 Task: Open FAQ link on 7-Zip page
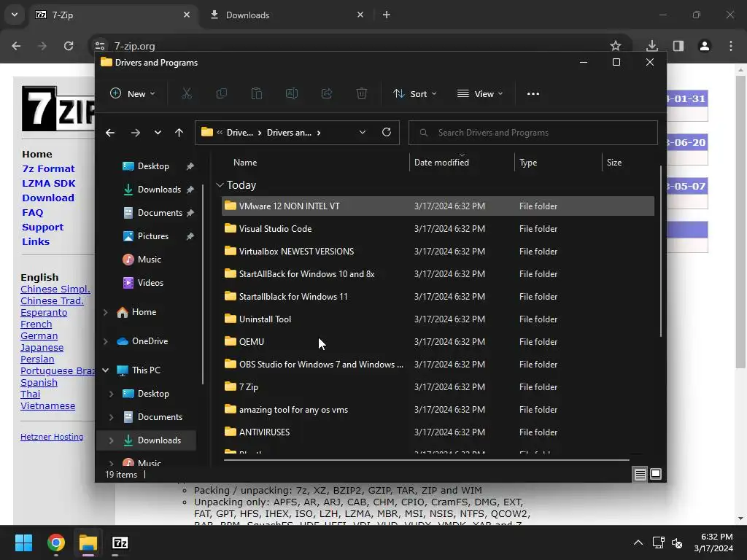[32, 212]
